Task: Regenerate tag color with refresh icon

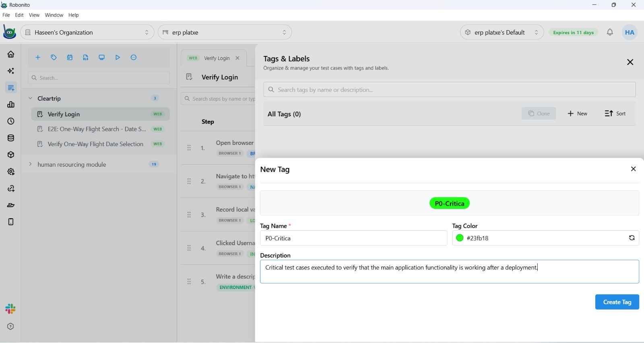Action: click(632, 238)
